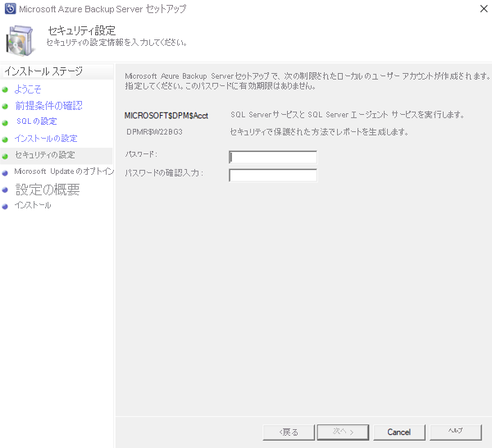
Task: Select the セキュリティの設定 stage
Action: point(45,155)
